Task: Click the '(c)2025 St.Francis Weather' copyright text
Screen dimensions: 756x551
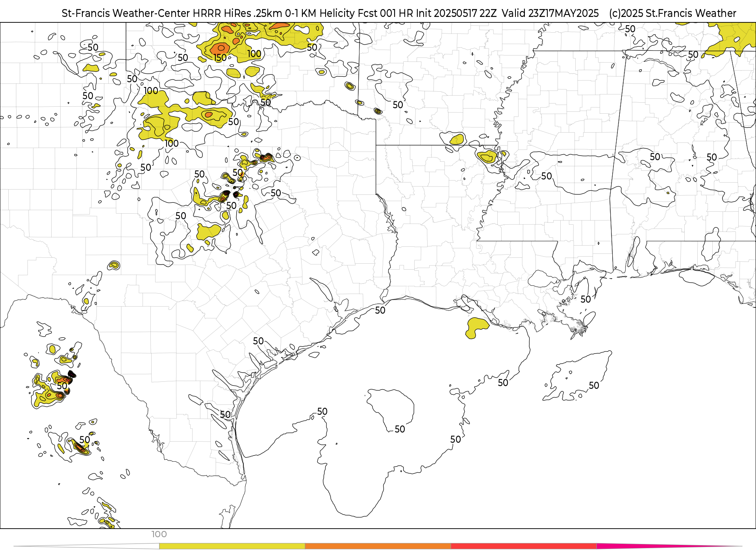Action: (673, 13)
